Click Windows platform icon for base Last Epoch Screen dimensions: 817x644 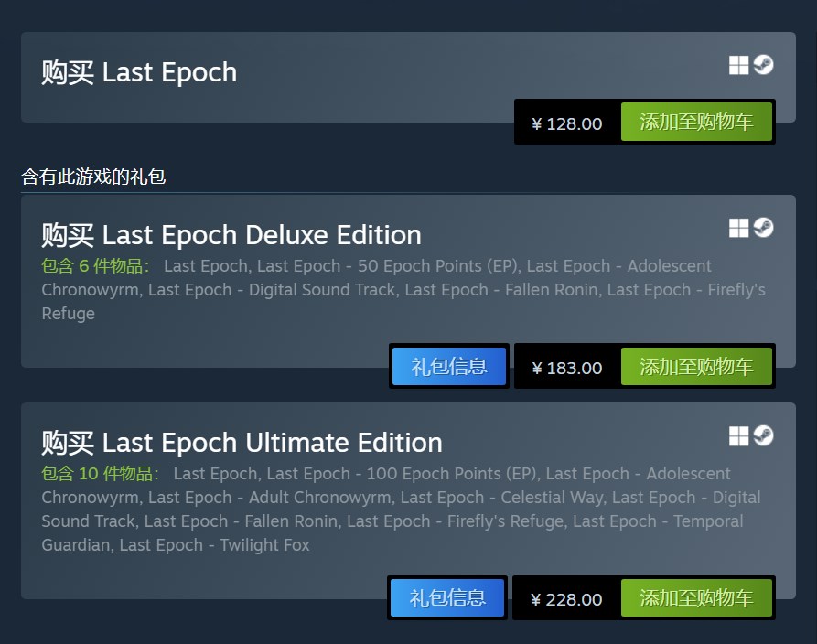click(x=738, y=65)
